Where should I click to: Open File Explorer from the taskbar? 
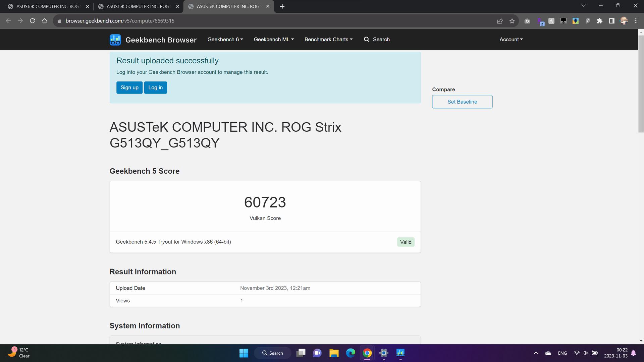pyautogui.click(x=334, y=353)
